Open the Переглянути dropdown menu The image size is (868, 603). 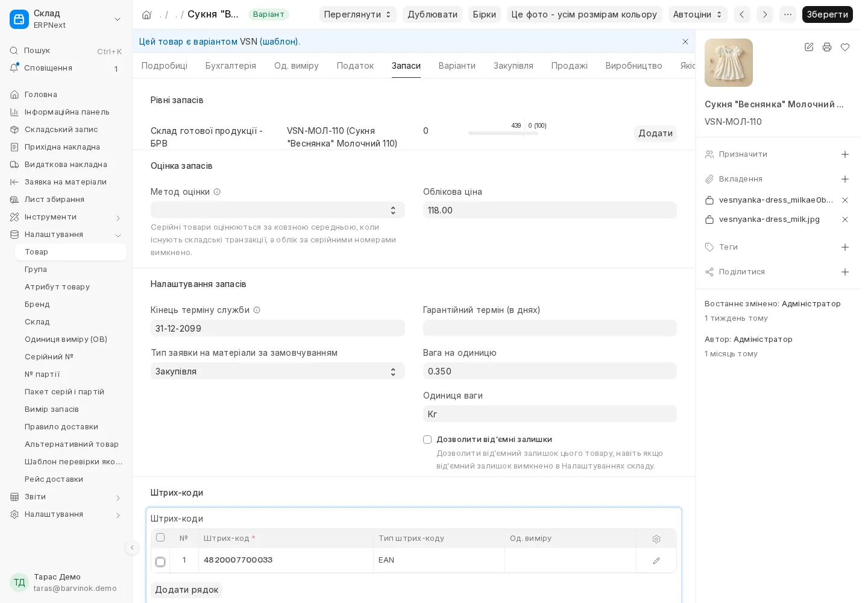coord(358,14)
